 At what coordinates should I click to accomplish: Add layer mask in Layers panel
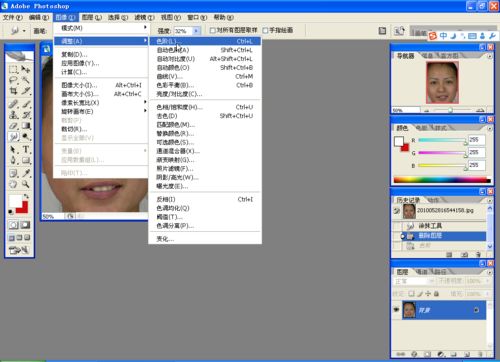point(427,354)
